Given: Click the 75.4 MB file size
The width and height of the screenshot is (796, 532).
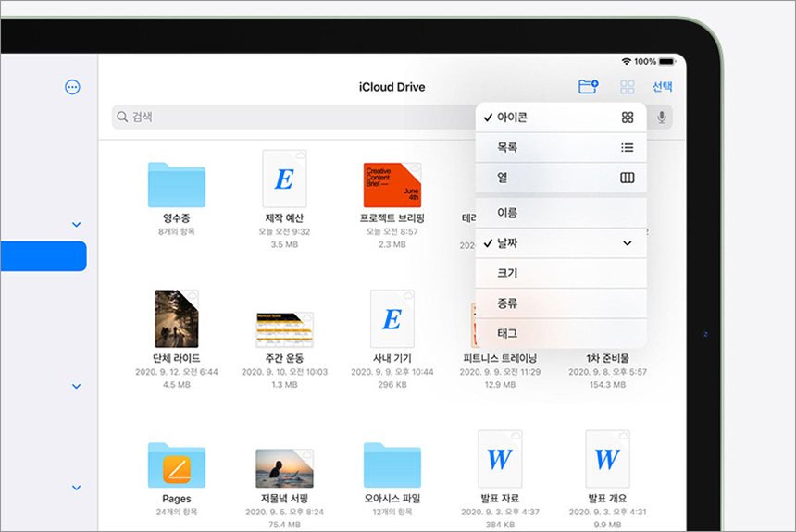Looking at the screenshot, I should [x=284, y=525].
